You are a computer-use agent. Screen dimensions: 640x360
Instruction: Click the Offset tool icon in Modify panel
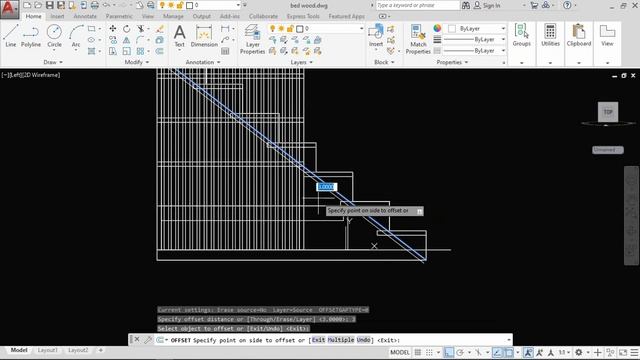click(x=160, y=51)
